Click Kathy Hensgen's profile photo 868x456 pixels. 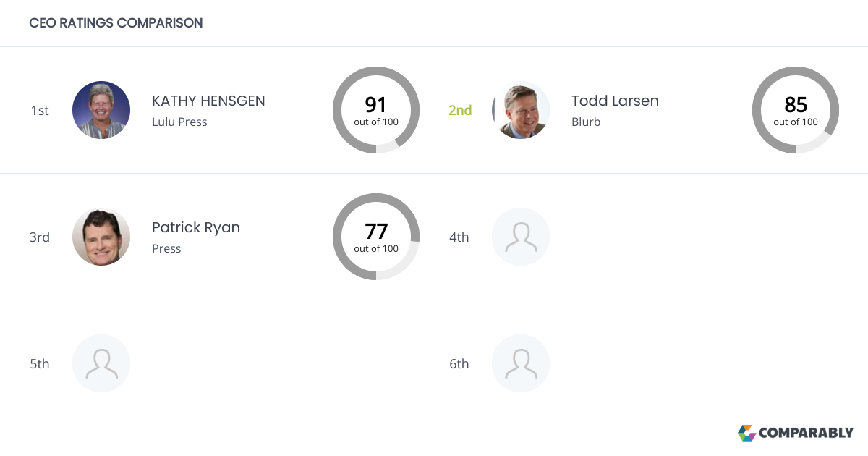pyautogui.click(x=101, y=110)
